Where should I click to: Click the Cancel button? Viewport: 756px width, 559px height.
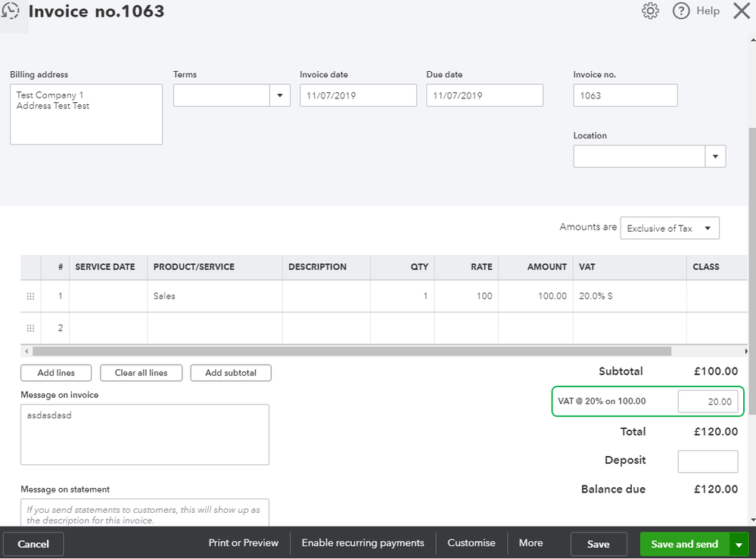pos(33,544)
